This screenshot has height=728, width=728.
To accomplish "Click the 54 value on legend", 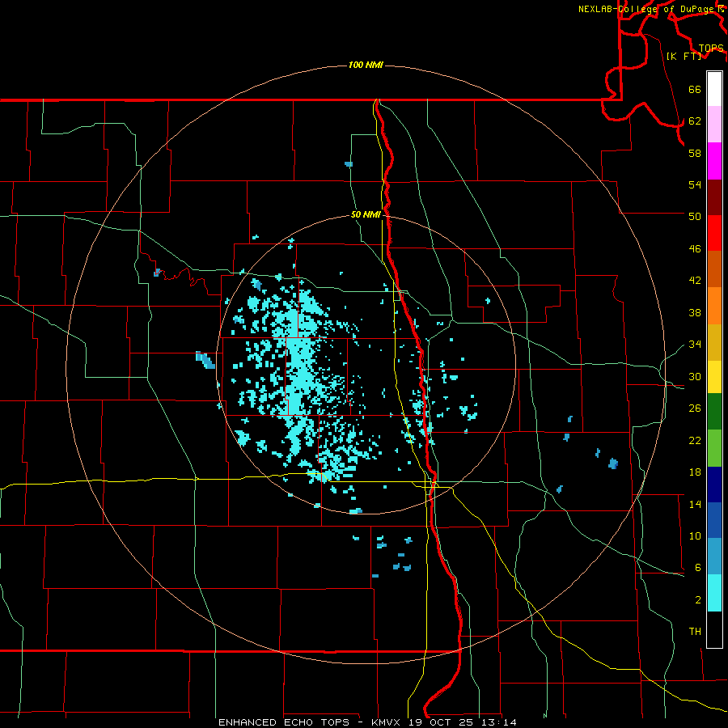I will [695, 184].
